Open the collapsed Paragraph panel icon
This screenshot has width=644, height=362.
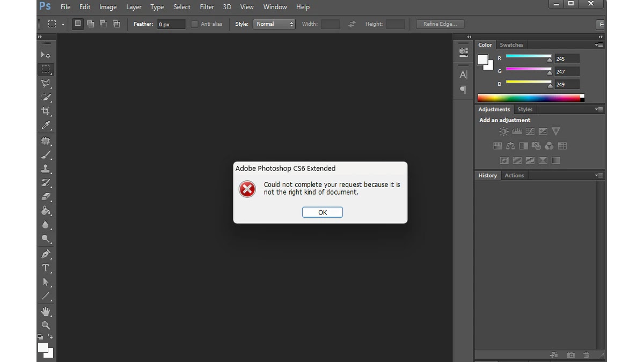[463, 90]
